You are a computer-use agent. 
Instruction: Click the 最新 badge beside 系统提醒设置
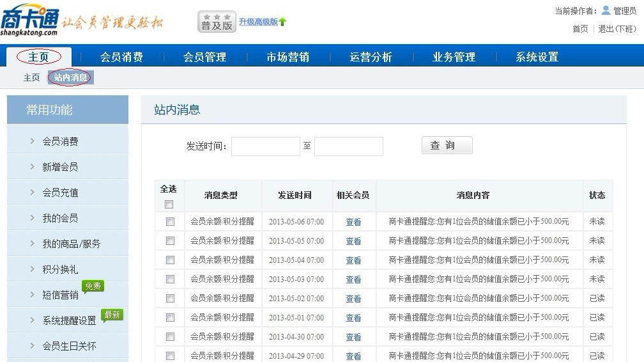112,315
